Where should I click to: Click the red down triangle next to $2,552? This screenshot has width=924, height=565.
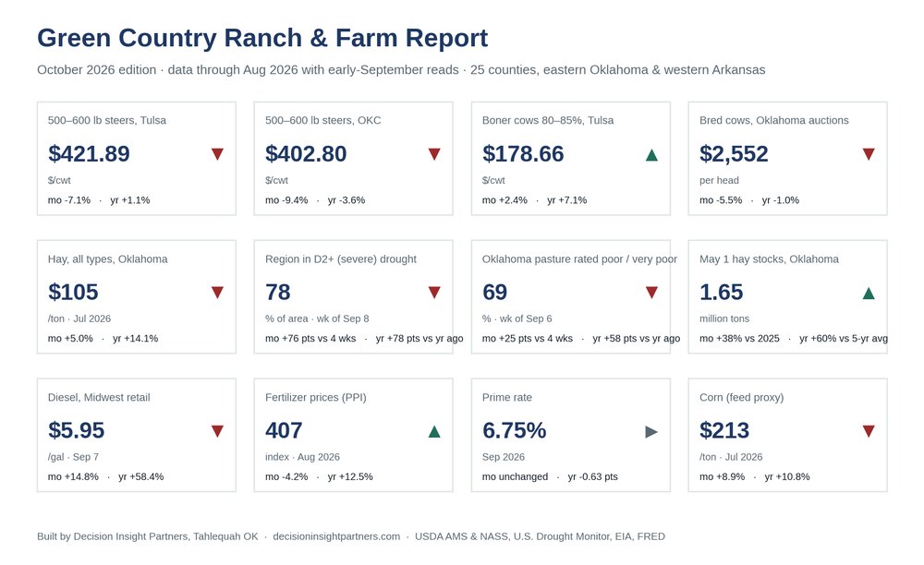coord(869,154)
